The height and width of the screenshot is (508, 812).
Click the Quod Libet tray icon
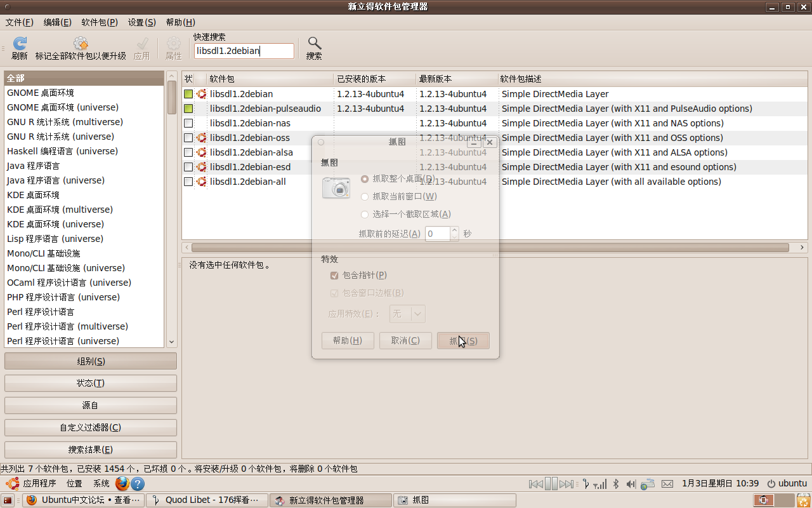coord(586,484)
